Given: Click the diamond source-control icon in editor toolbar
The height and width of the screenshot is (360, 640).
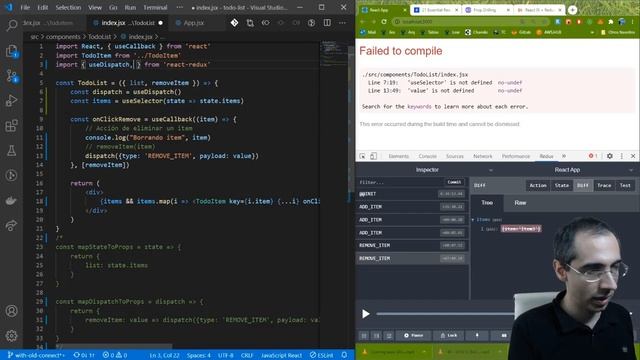Looking at the screenshot, I should point(234,23).
